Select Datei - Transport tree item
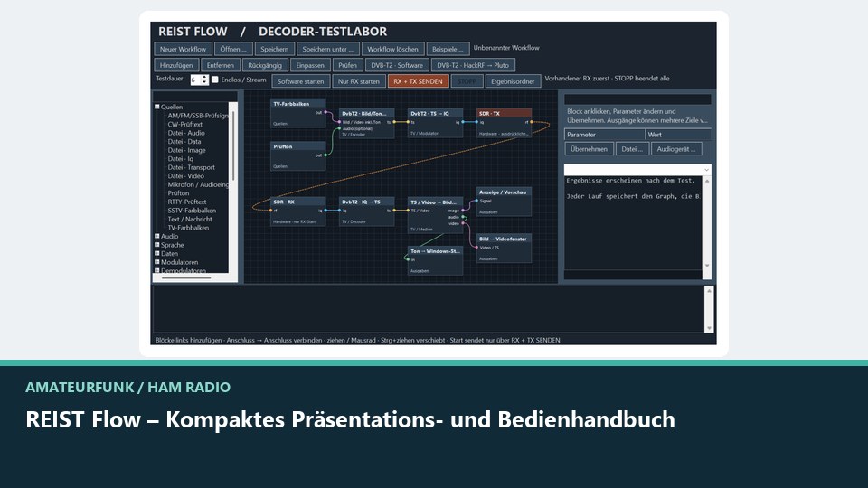This screenshot has width=868, height=488. pos(191,167)
